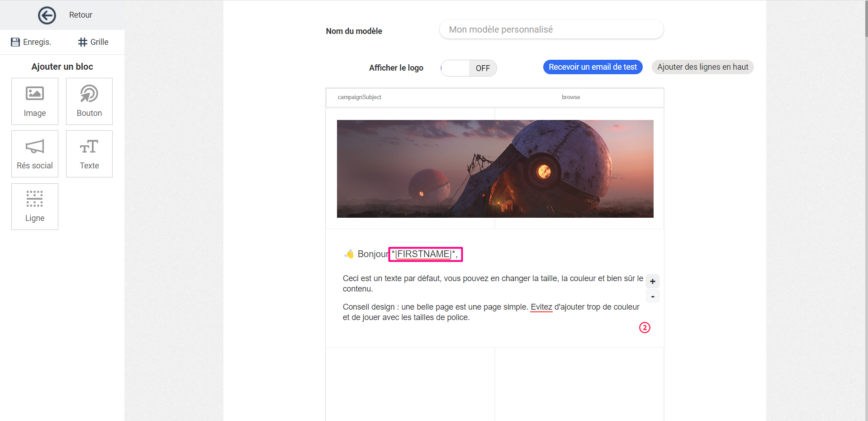
Task: Add a Rés social block
Action: 35,154
